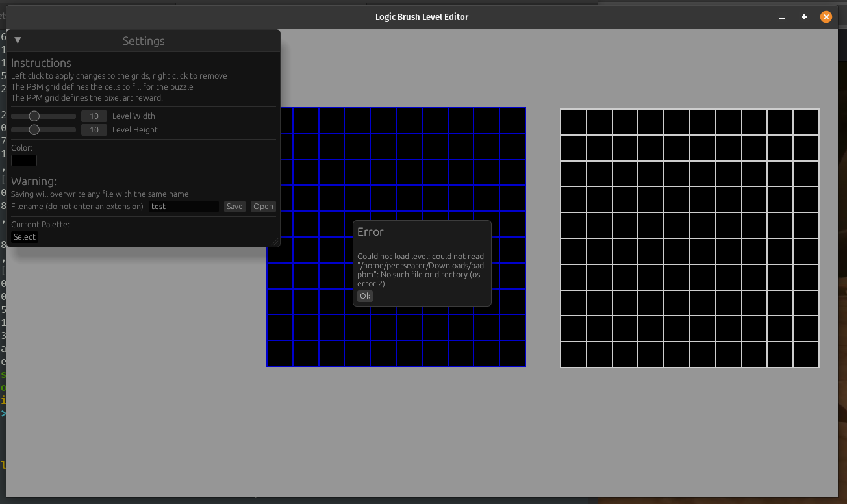Click the Settings panel resize grip corner

[275, 242]
